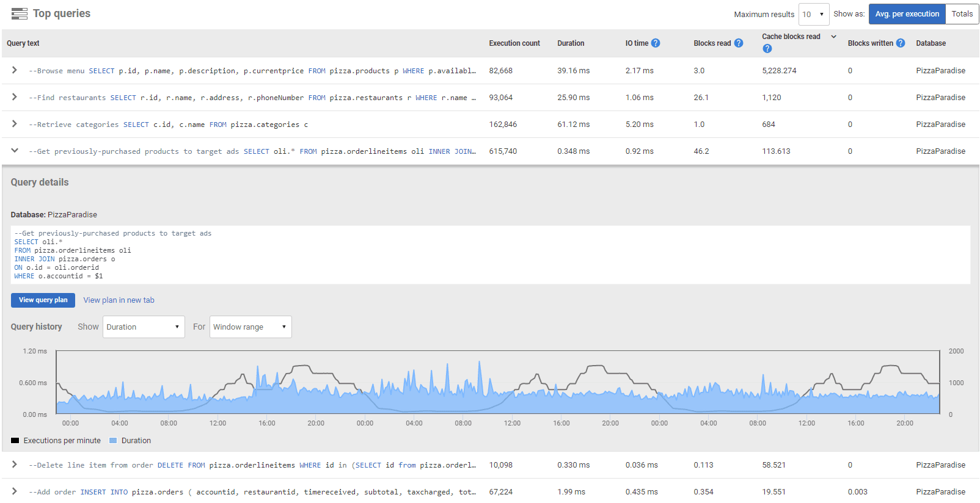
Task: Click the IO time help icon
Action: [656, 43]
